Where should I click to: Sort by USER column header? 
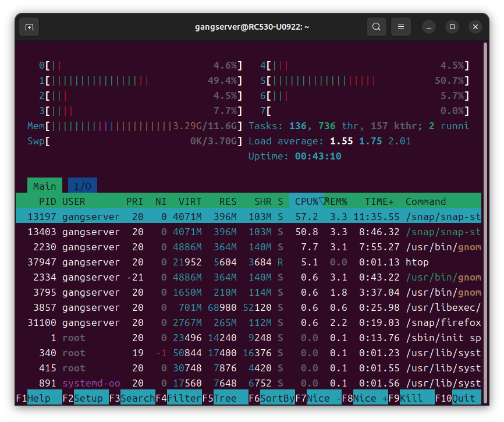73,201
